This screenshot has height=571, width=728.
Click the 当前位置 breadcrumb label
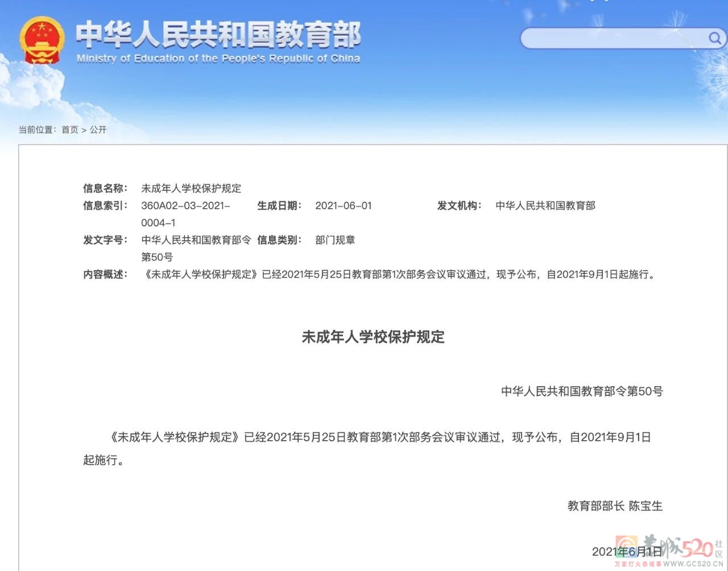click(36, 130)
